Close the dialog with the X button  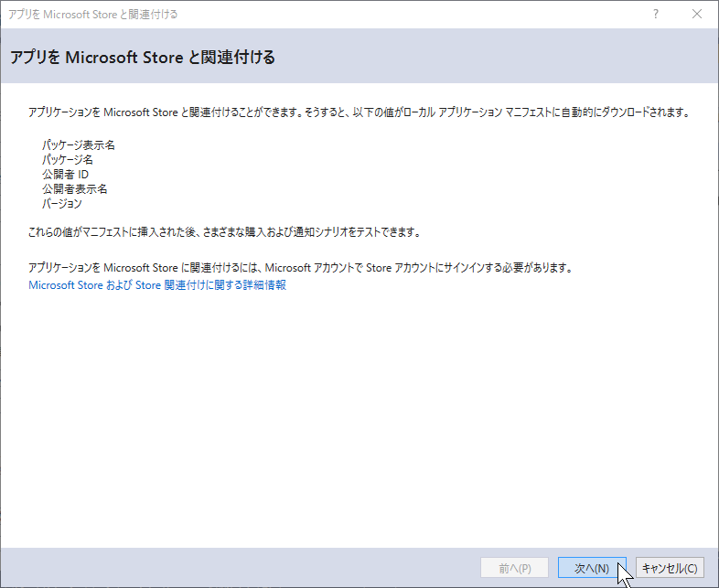coord(697,15)
